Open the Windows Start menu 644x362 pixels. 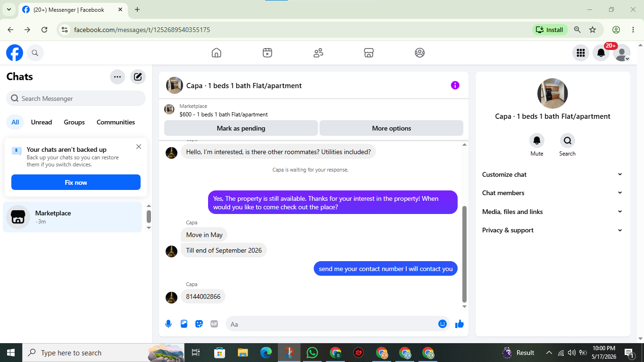[x=11, y=353]
